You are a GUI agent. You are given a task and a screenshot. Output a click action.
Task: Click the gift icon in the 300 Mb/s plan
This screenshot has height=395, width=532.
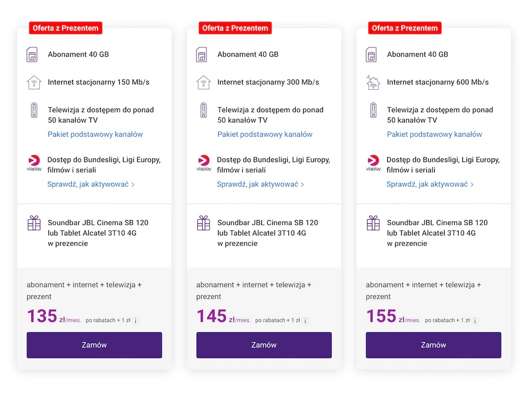204,223
